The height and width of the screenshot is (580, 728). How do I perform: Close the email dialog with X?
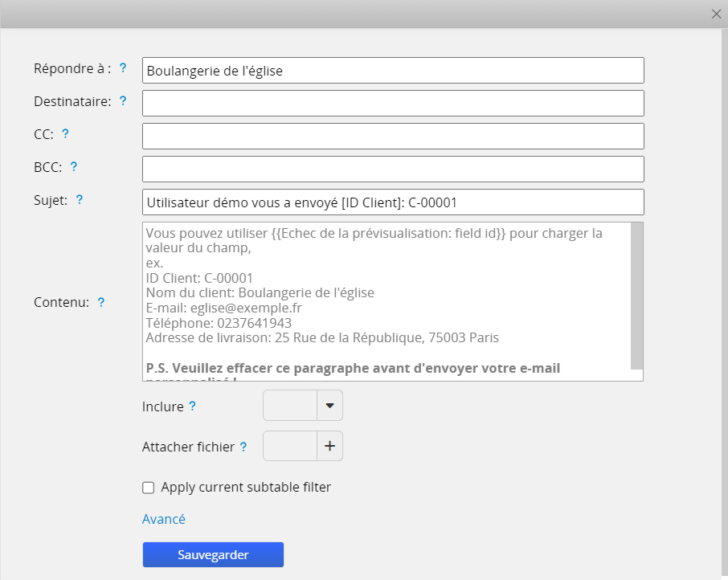(x=716, y=14)
